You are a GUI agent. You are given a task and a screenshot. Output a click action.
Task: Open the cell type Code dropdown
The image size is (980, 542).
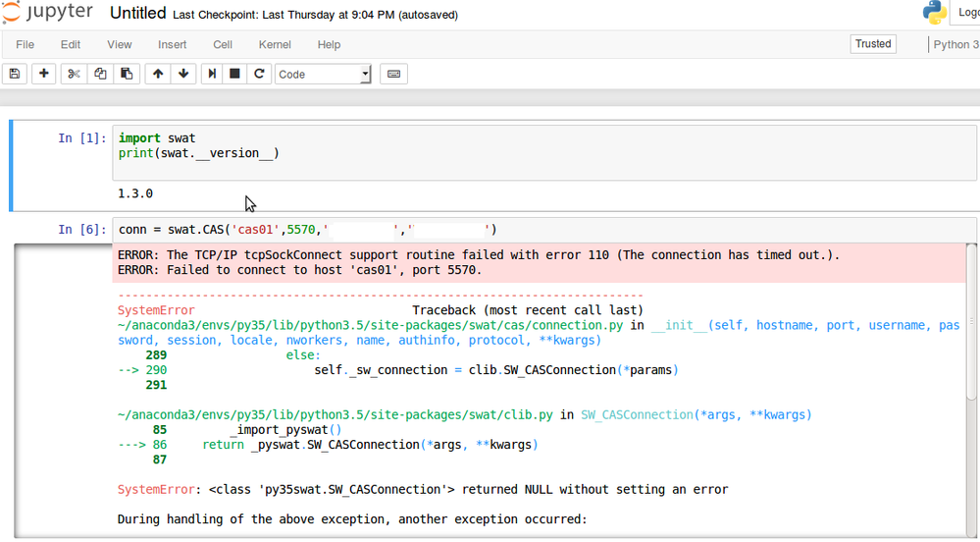[x=323, y=74]
